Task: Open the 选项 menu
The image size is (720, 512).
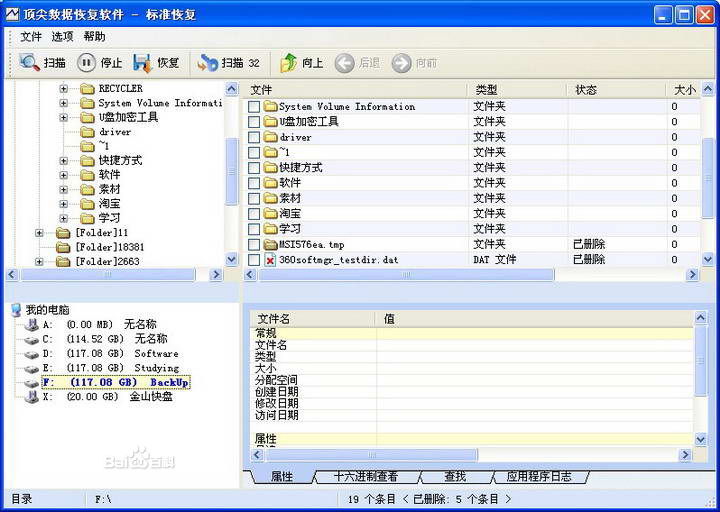Action: [x=62, y=37]
